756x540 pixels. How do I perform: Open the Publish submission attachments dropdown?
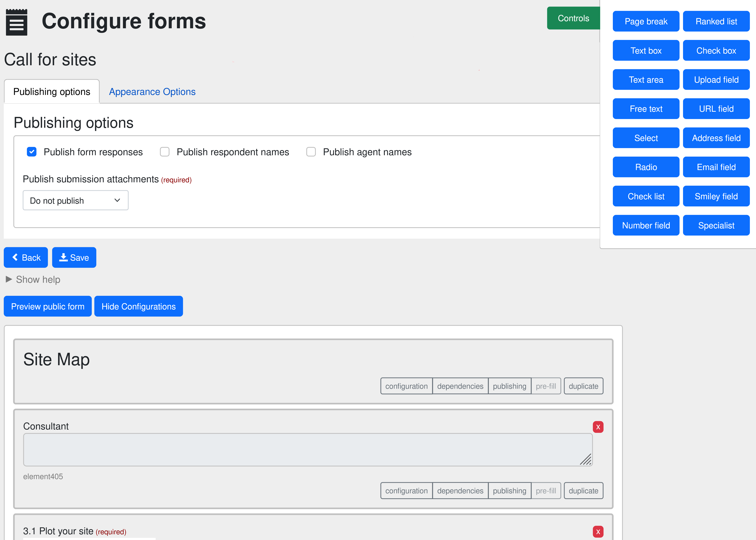tap(76, 200)
